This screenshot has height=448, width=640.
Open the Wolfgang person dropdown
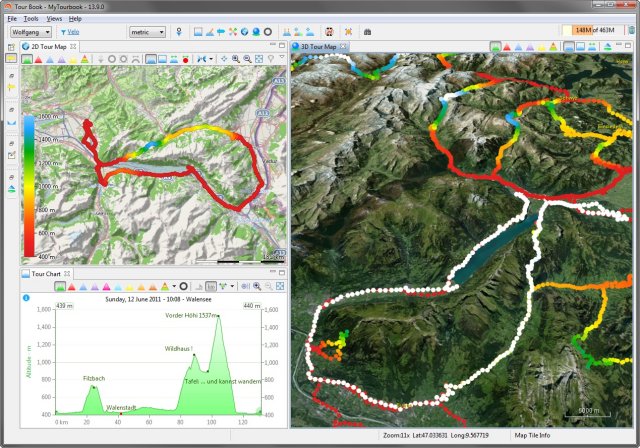click(31, 32)
